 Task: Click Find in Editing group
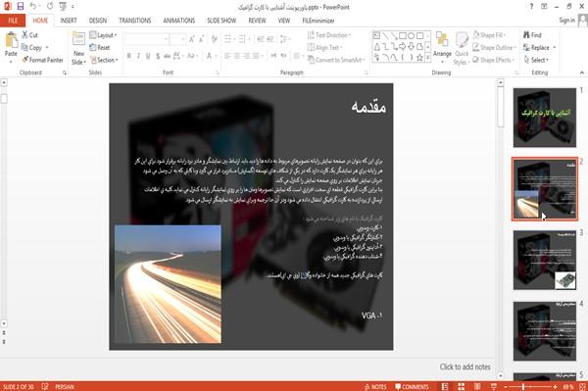pos(532,35)
